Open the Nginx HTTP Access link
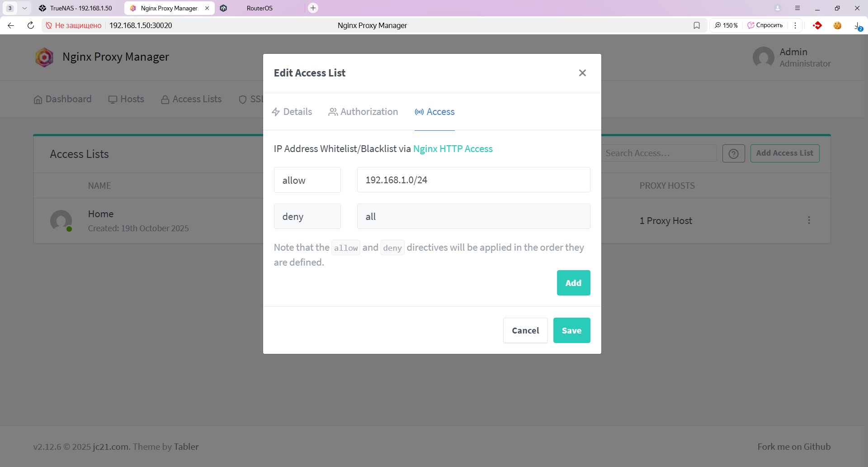Viewport: 868px width, 467px height. coord(453,149)
